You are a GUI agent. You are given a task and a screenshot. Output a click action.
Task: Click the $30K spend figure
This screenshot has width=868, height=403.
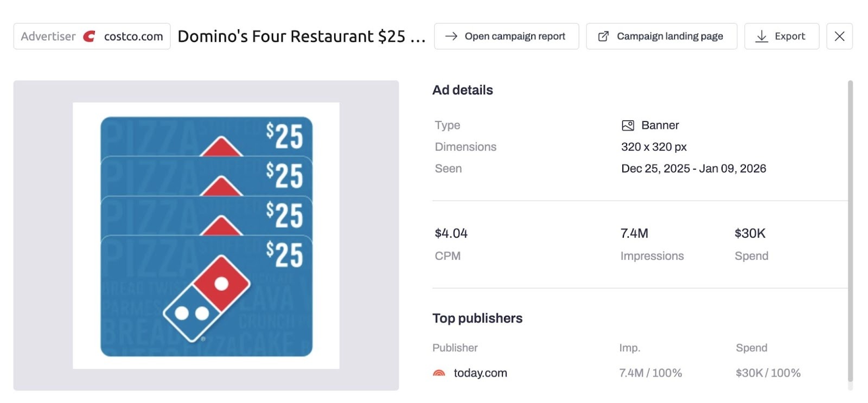click(750, 233)
